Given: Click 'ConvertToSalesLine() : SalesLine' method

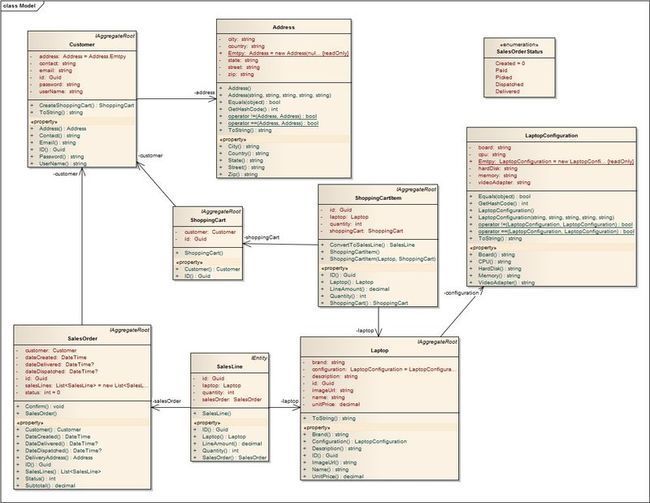Looking at the screenshot, I should (x=372, y=245).
